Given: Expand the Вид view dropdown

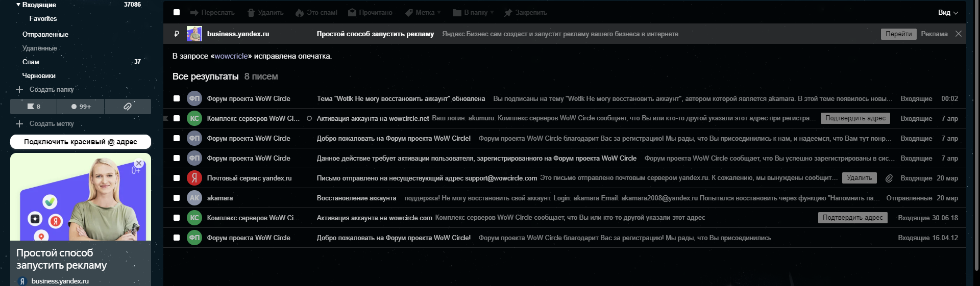Looking at the screenshot, I should coord(947,13).
